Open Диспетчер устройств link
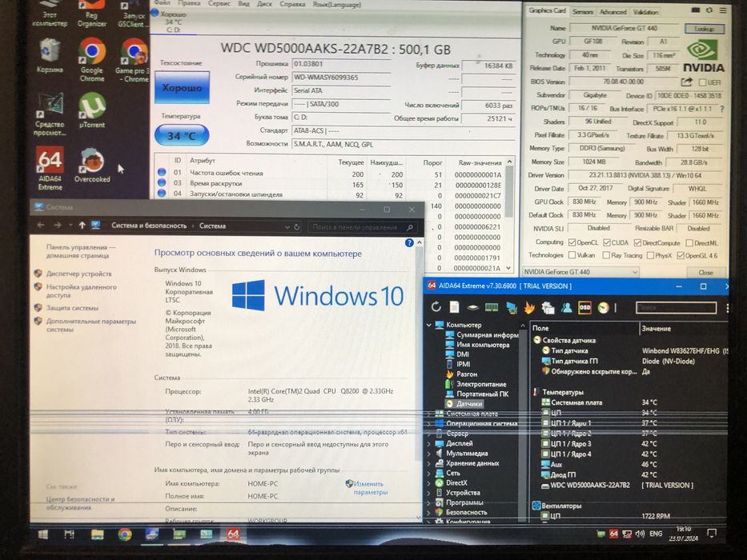The width and height of the screenshot is (747, 560). [79, 274]
